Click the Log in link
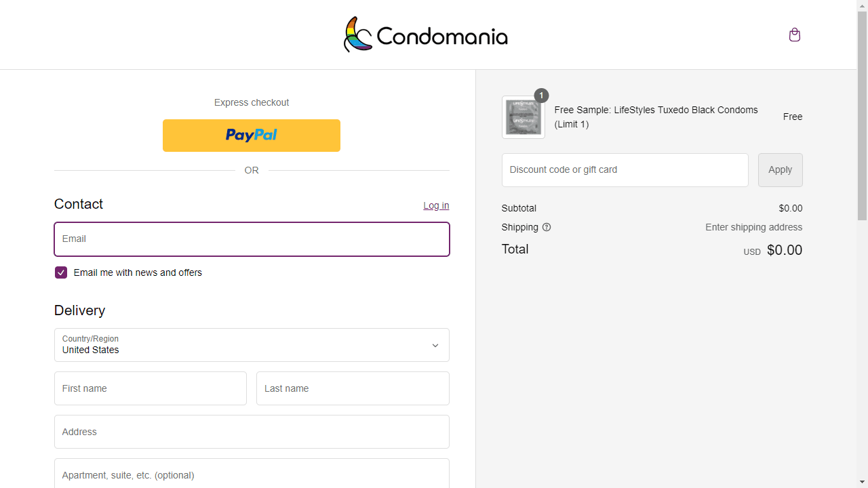The image size is (868, 488). 436,205
